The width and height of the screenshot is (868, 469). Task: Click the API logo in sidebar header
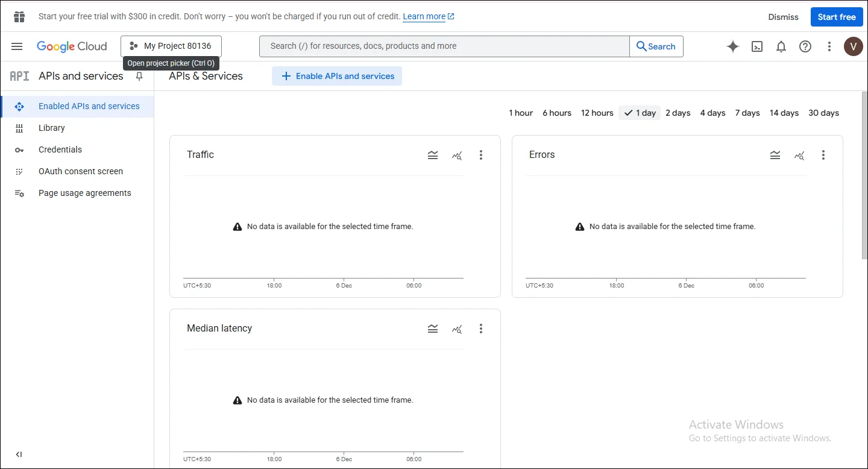19,76
